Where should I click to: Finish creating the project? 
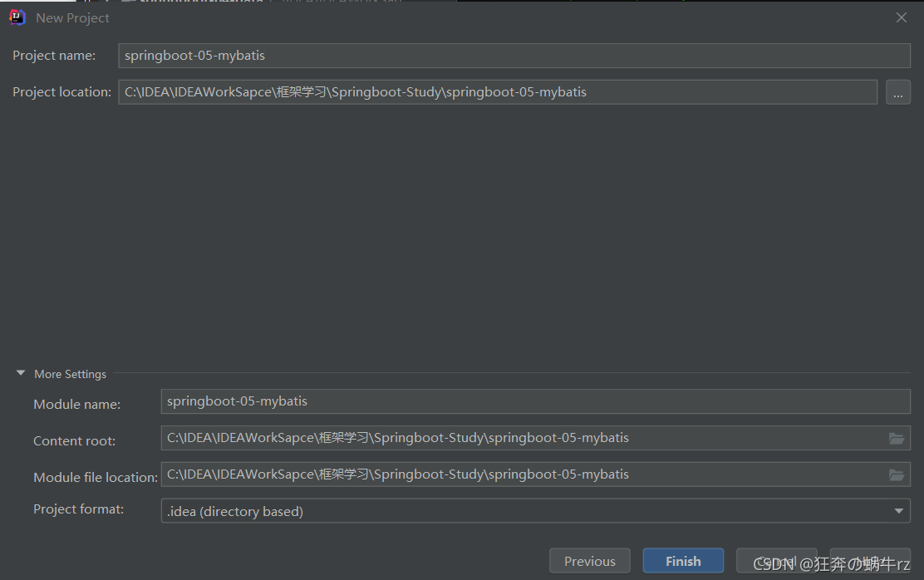pyautogui.click(x=683, y=561)
